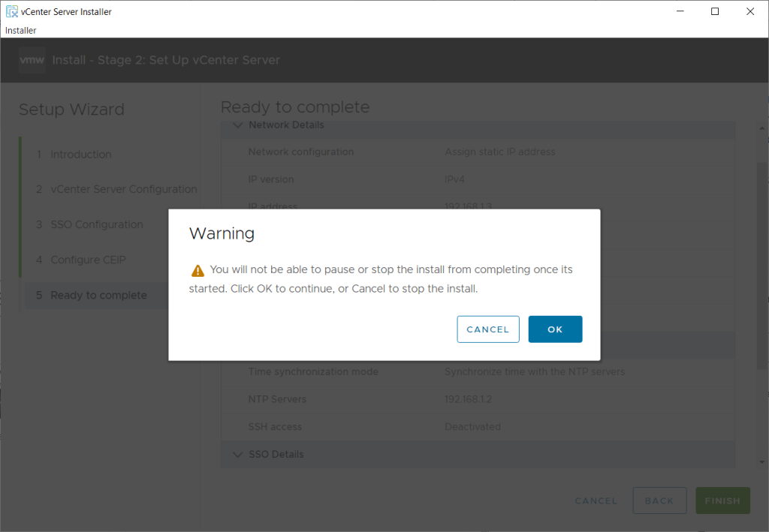The width and height of the screenshot is (769, 532).
Task: Minimize the installer window
Action: pyautogui.click(x=680, y=11)
